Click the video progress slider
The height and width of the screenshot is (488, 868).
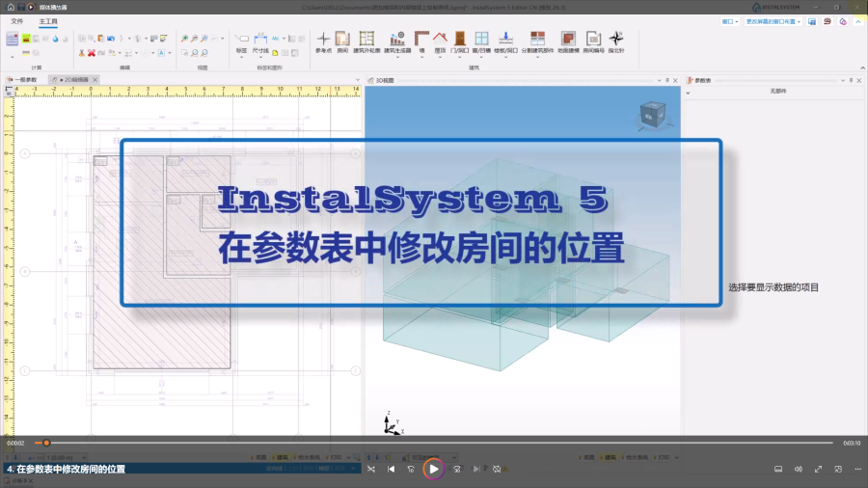point(434,443)
